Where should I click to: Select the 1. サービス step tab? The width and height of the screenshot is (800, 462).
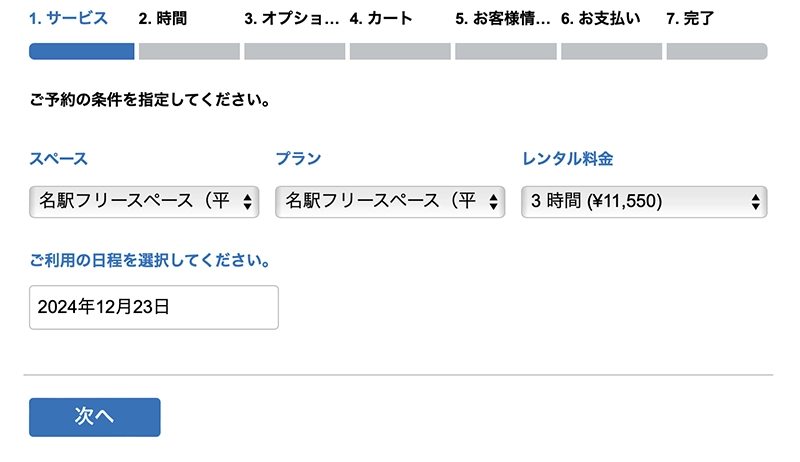click(x=69, y=18)
